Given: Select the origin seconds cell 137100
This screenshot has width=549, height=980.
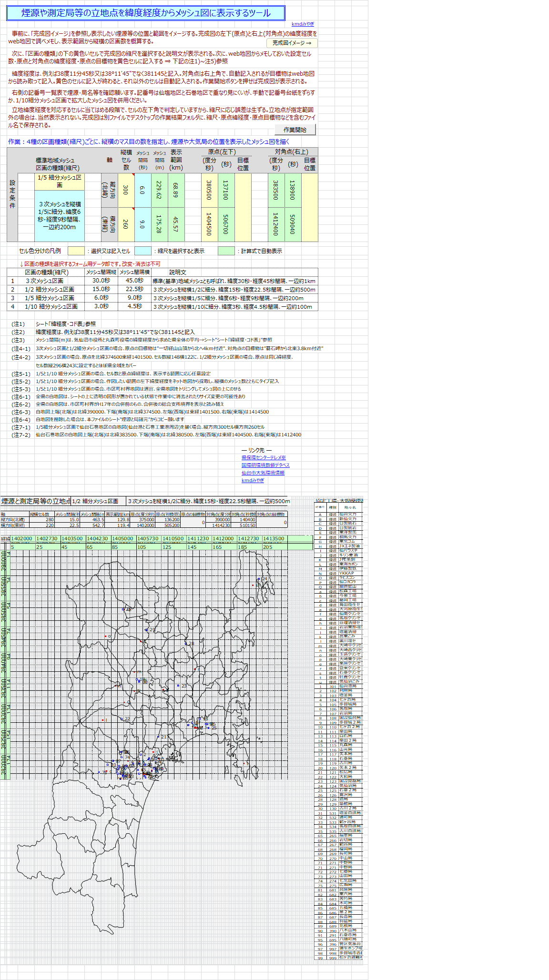Looking at the screenshot, I should click(226, 190).
